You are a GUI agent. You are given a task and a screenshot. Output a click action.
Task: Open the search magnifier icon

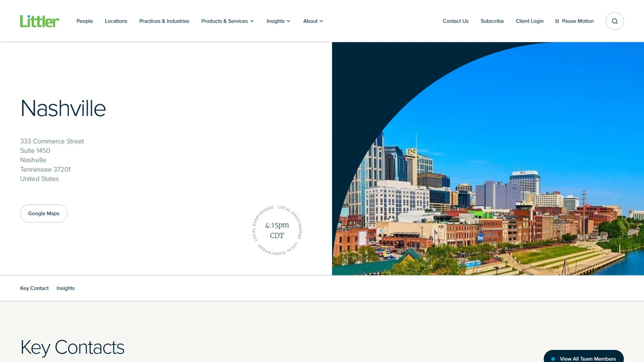point(615,21)
